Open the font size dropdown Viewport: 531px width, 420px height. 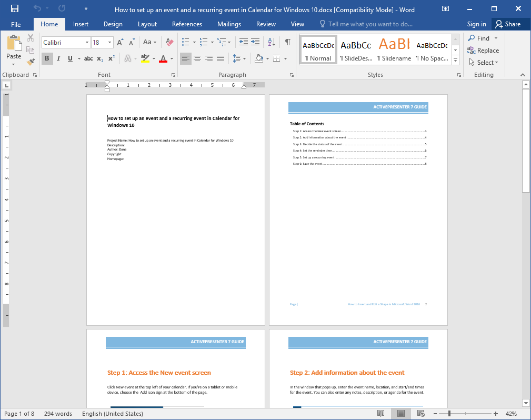(x=109, y=42)
